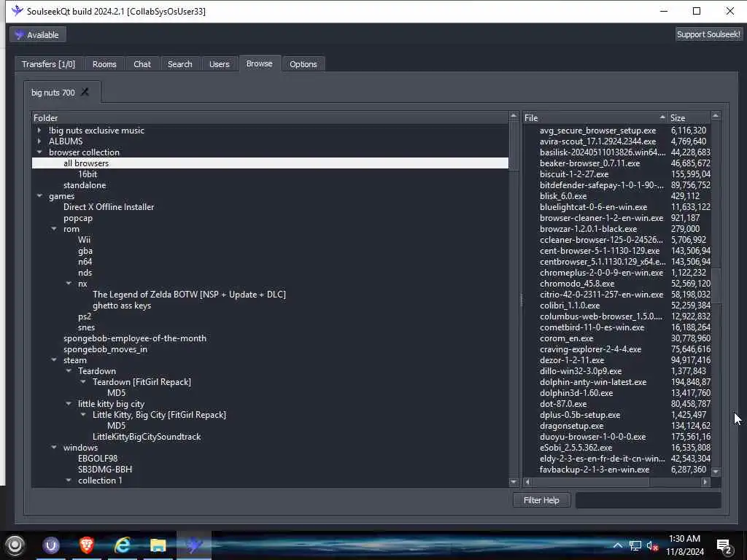Image resolution: width=747 pixels, height=560 pixels.
Task: Click the Folder column header
Action: 270,117
